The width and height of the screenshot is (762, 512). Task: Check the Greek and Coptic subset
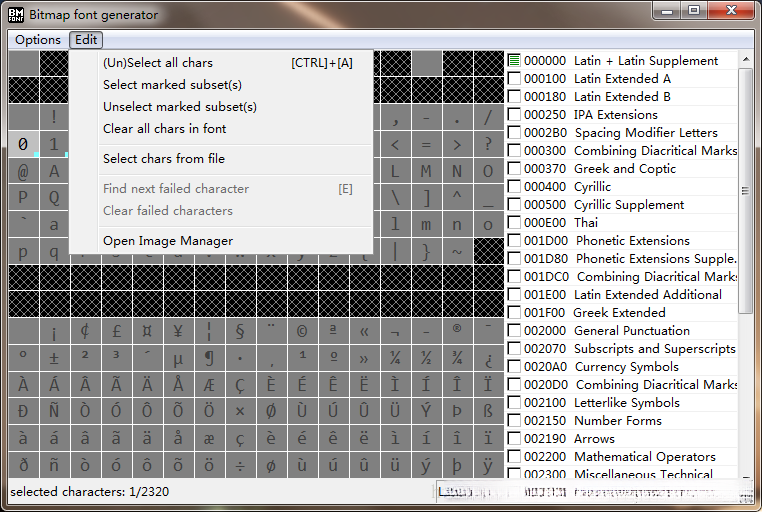pos(514,169)
